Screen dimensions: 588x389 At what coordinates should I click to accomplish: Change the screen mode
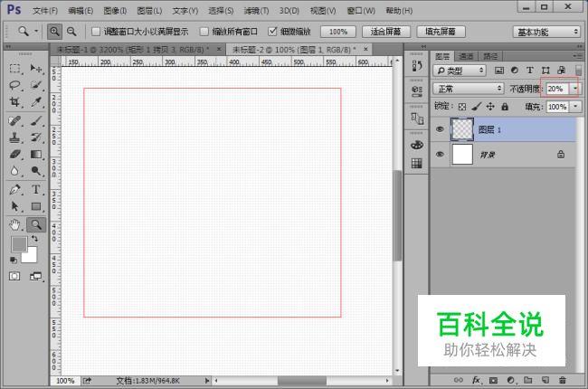pos(36,277)
